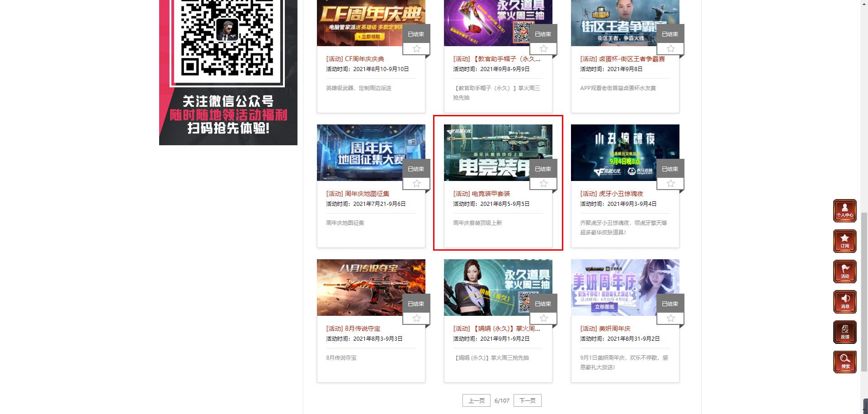Open the [活动] 8月传说夺宝 link

point(353,328)
